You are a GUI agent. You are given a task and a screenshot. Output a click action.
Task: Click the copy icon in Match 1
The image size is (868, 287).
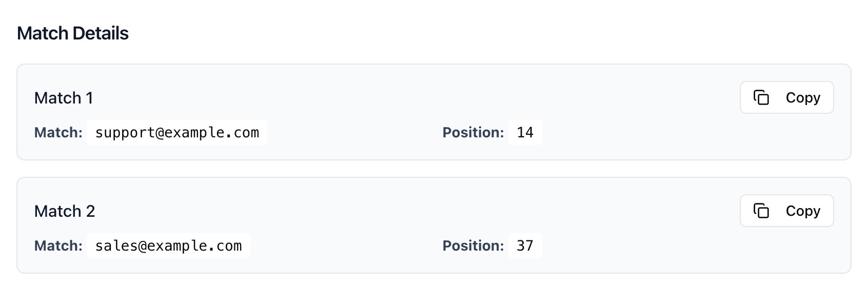click(761, 97)
